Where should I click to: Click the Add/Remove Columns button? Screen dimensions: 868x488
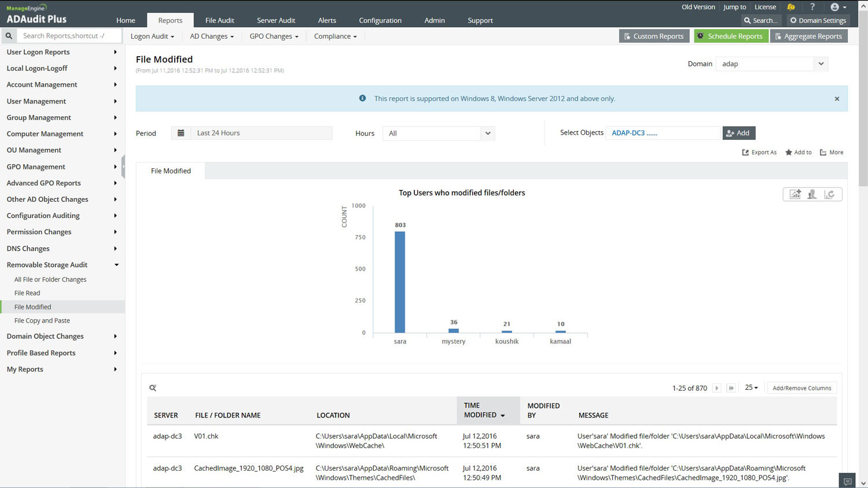[x=801, y=388]
